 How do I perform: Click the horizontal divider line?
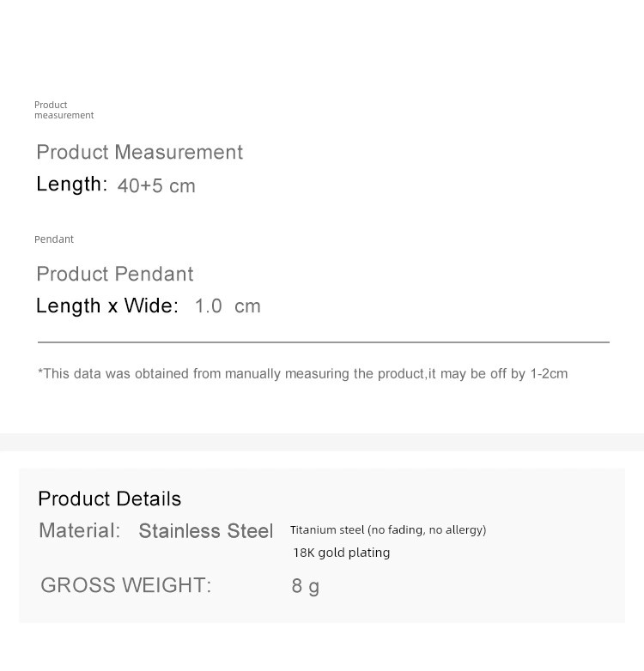pos(323,342)
